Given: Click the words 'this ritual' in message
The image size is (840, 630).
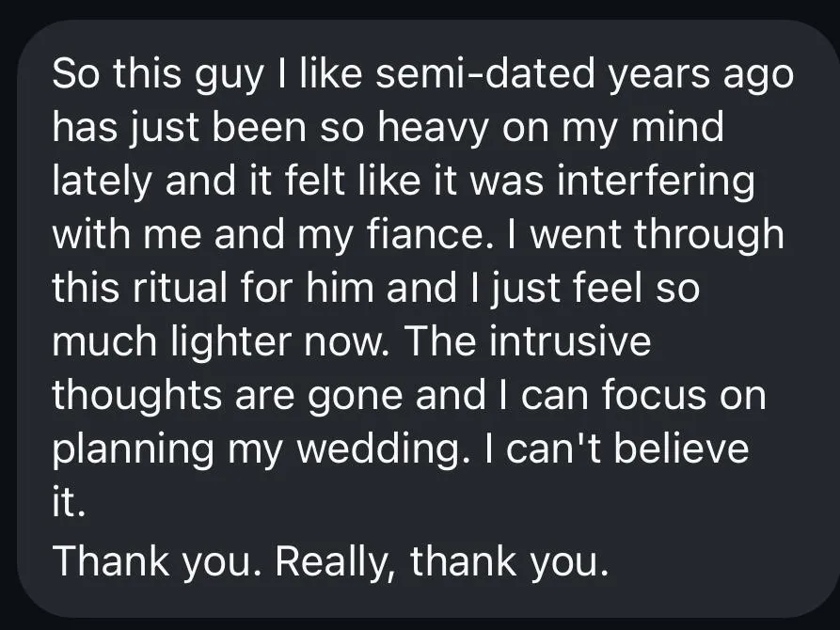Looking at the screenshot, I should point(140,288).
